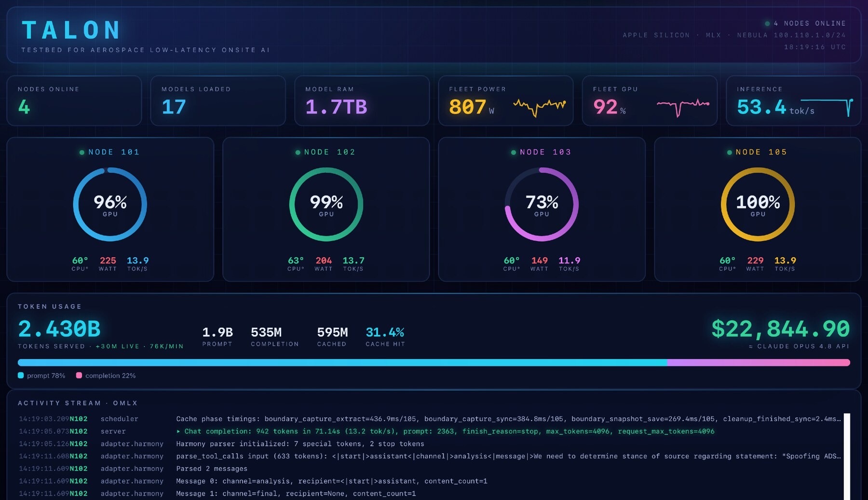Click the 31.4% CACHE HIT value
This screenshot has height=500, width=868.
(385, 333)
